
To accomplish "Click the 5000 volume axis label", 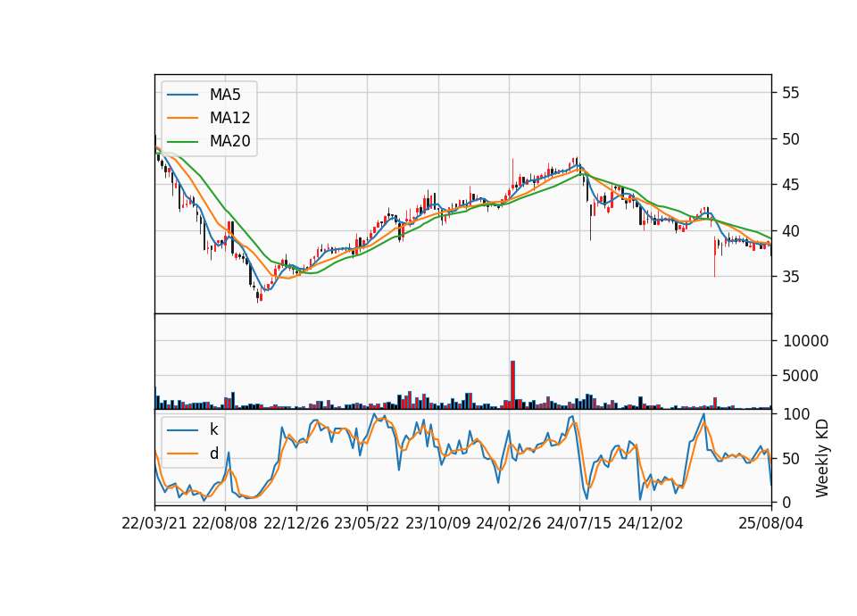I will click(801, 376).
